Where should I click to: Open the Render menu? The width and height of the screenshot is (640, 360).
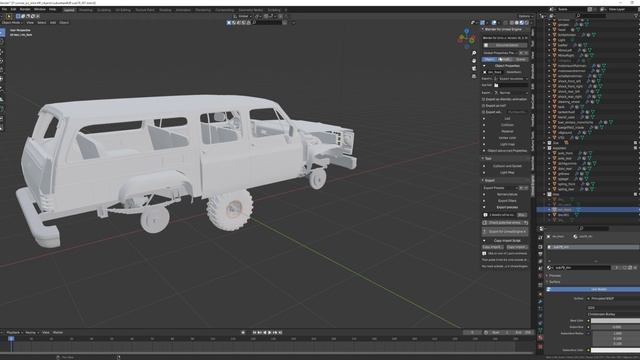pyautogui.click(x=25, y=9)
